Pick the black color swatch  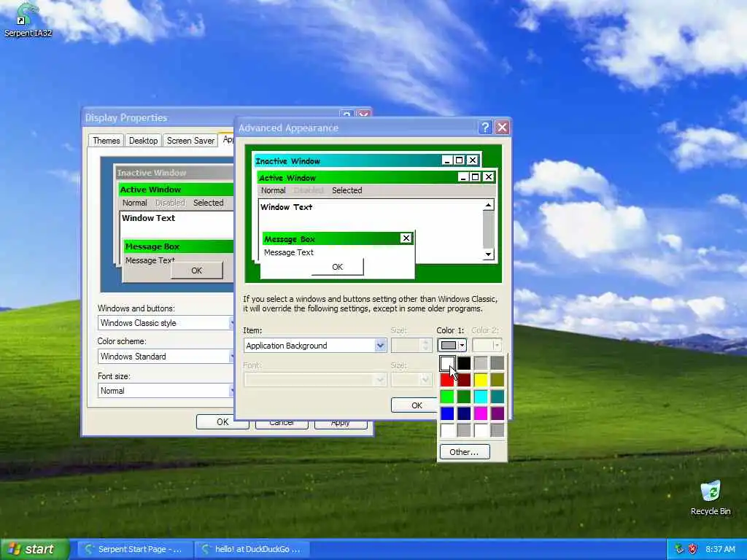464,363
